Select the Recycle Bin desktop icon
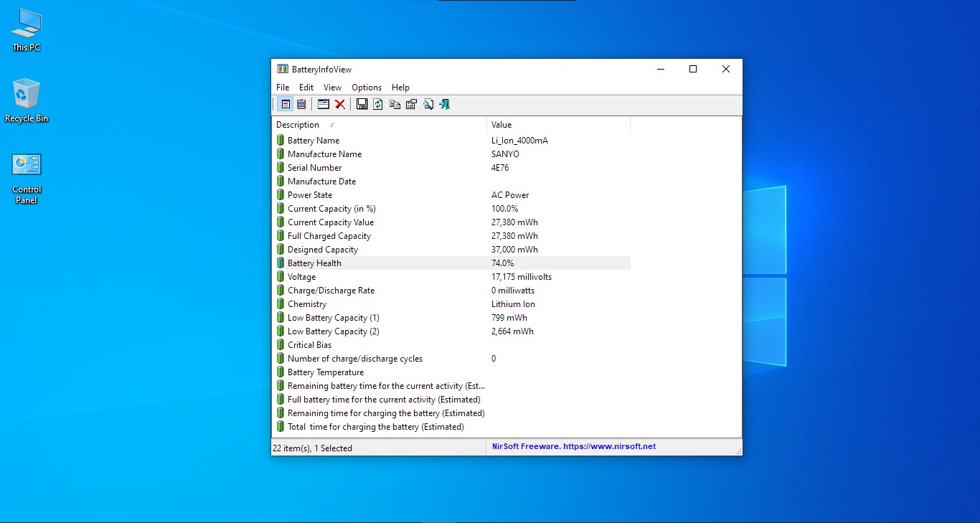Viewport: 980px width, 523px height. point(27,101)
